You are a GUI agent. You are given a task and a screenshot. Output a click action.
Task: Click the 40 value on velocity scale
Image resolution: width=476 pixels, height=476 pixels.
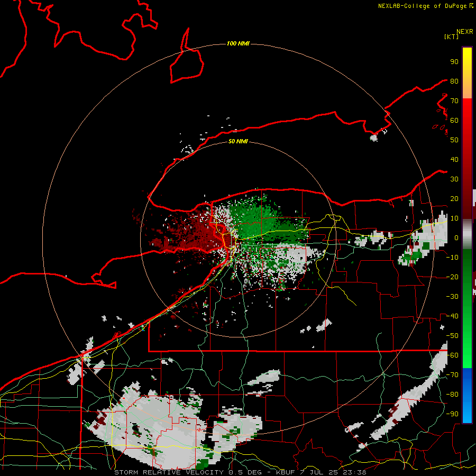click(x=454, y=159)
